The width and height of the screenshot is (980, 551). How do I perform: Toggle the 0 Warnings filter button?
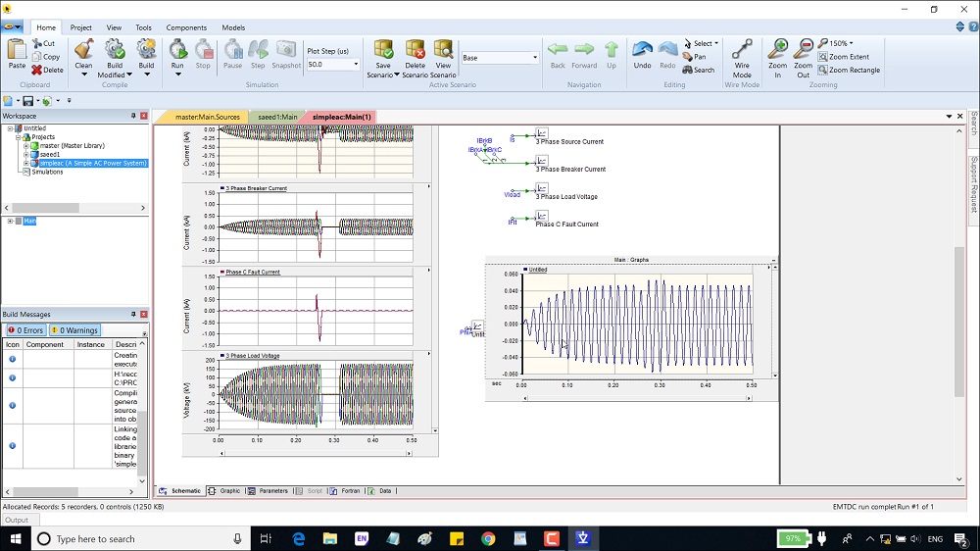[74, 330]
